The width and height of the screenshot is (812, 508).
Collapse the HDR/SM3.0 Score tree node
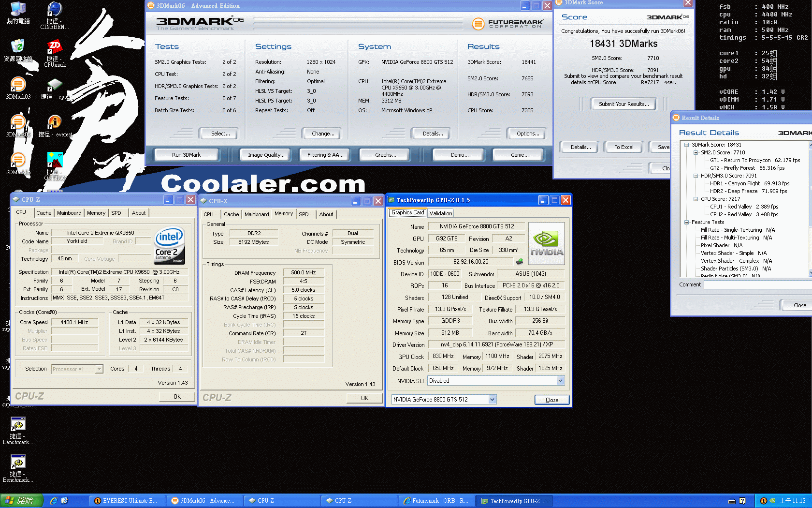696,176
